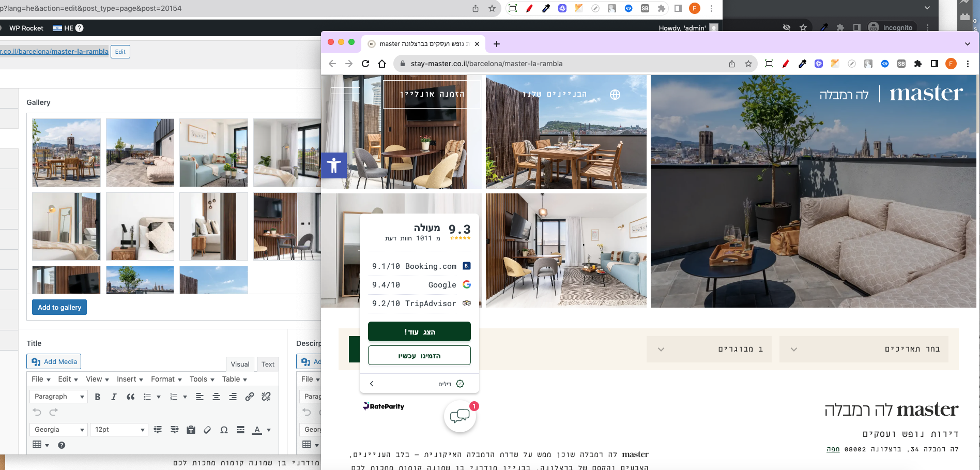Open a new tab in the front browser
The image size is (980, 470).
[x=496, y=44]
